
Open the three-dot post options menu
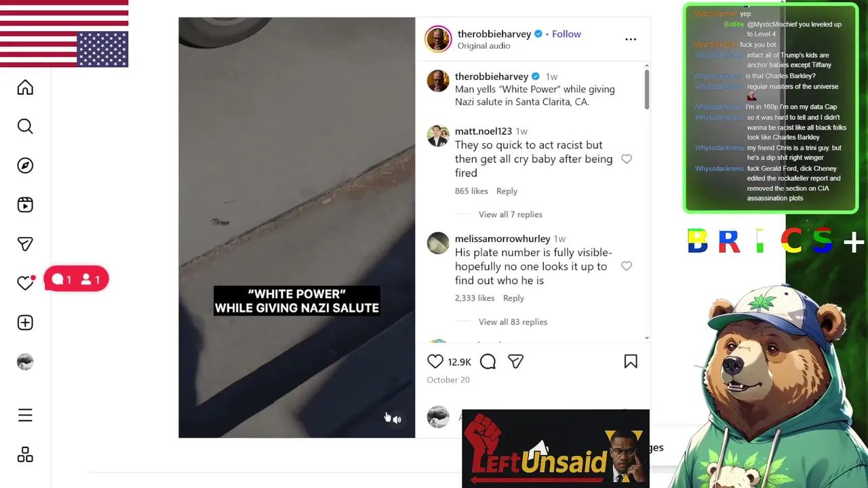coord(631,39)
